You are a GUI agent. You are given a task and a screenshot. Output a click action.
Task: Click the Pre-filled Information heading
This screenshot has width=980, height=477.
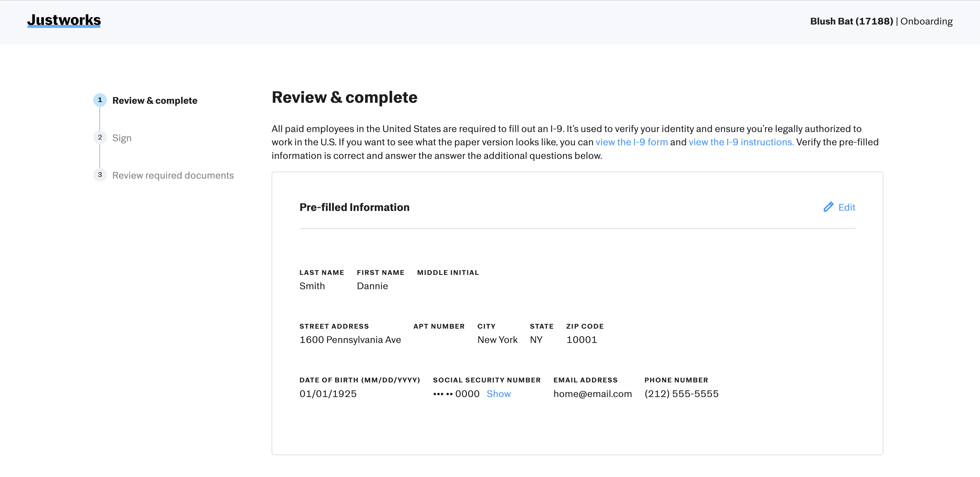354,207
